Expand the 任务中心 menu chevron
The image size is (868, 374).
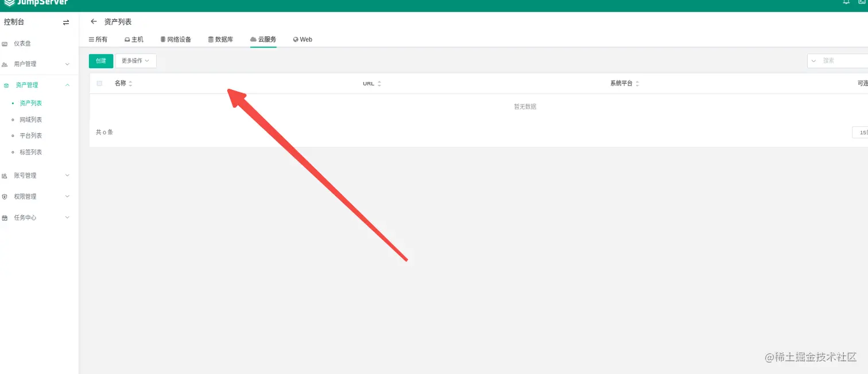coord(67,217)
